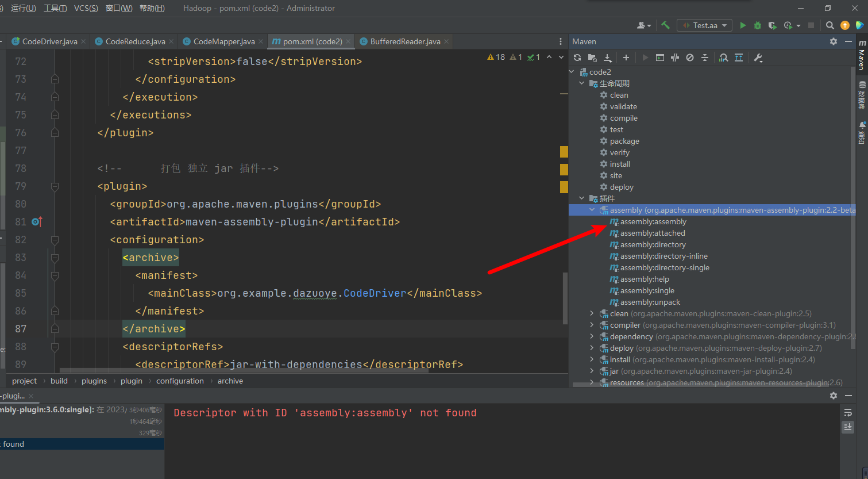Open the editor tabs more-options menu
The image size is (868, 479).
[561, 41]
